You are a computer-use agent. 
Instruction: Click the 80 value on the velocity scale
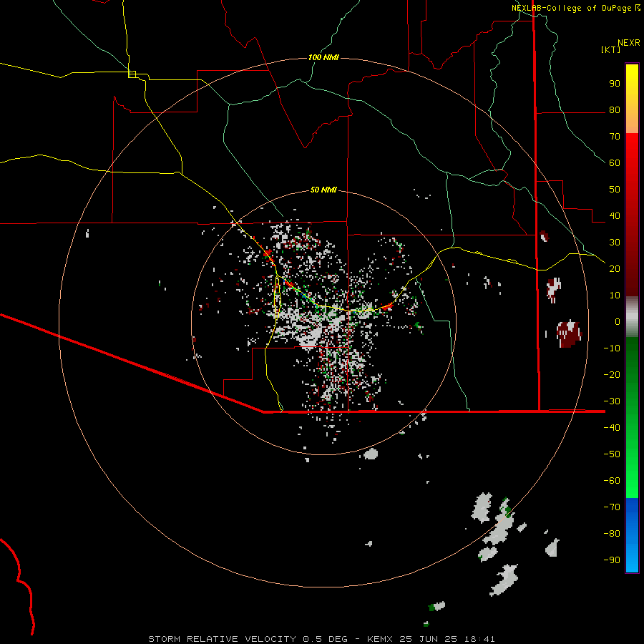click(x=615, y=110)
